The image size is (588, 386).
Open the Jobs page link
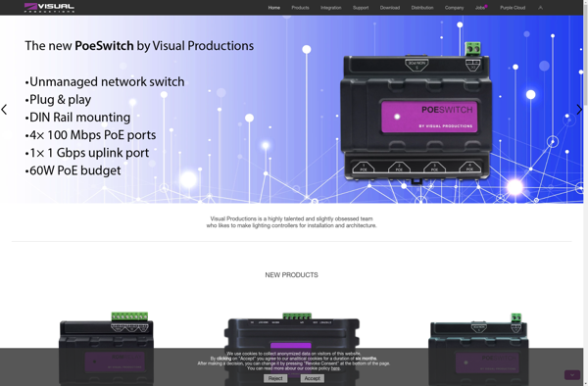click(x=480, y=8)
